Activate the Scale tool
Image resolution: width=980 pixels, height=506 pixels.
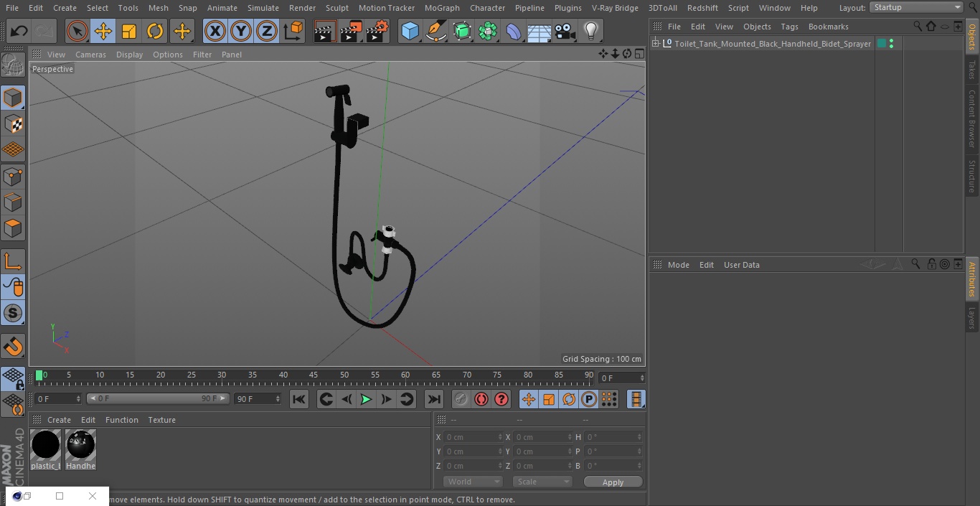[129, 31]
